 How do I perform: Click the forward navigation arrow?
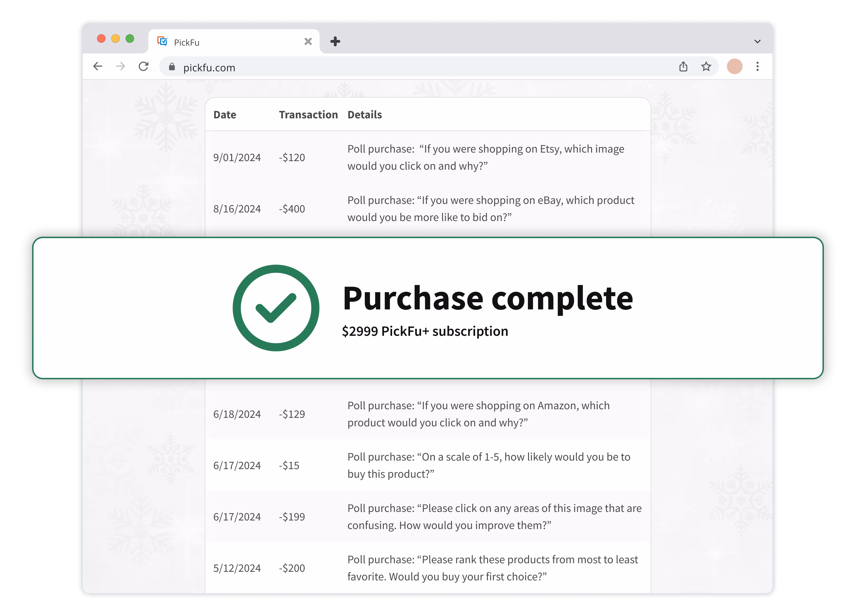(x=120, y=66)
